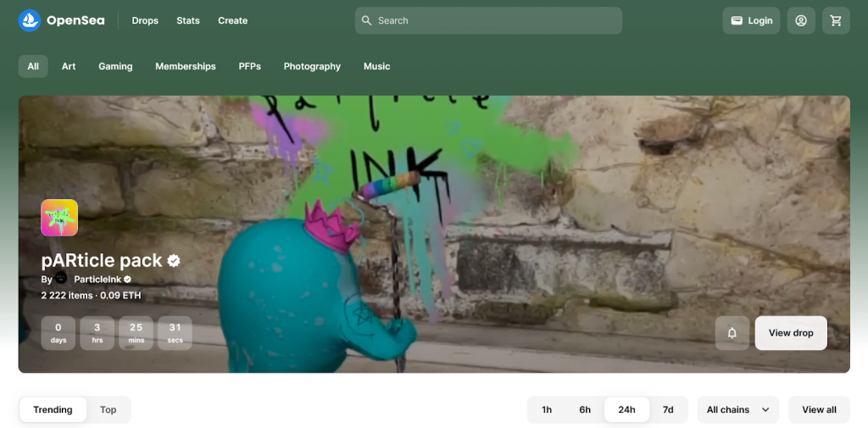868x428 pixels.
Task: Select the Music category tab
Action: 377,66
